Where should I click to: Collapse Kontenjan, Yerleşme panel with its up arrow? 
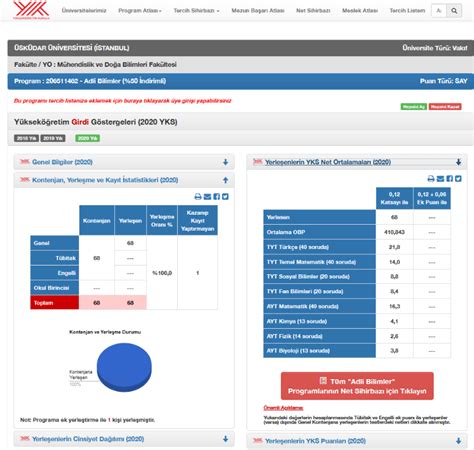click(226, 180)
